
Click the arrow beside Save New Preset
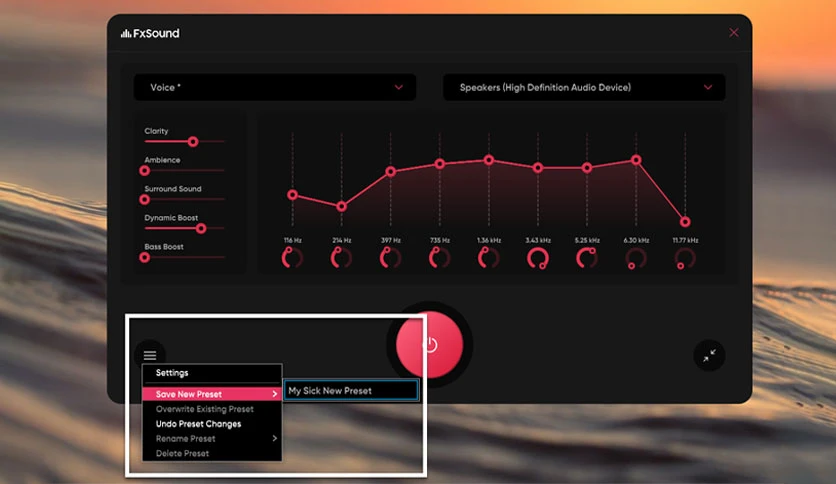(x=275, y=394)
